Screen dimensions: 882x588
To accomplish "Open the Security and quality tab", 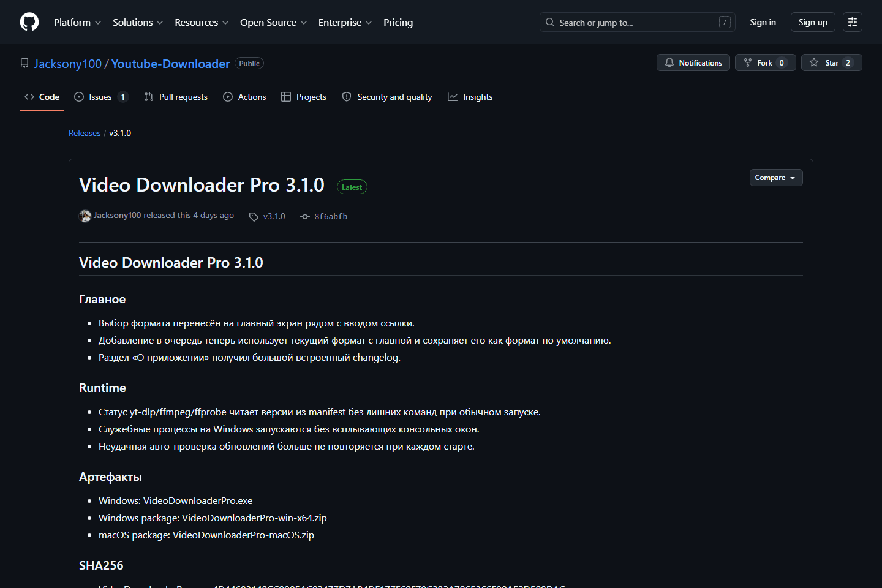I will (387, 97).
